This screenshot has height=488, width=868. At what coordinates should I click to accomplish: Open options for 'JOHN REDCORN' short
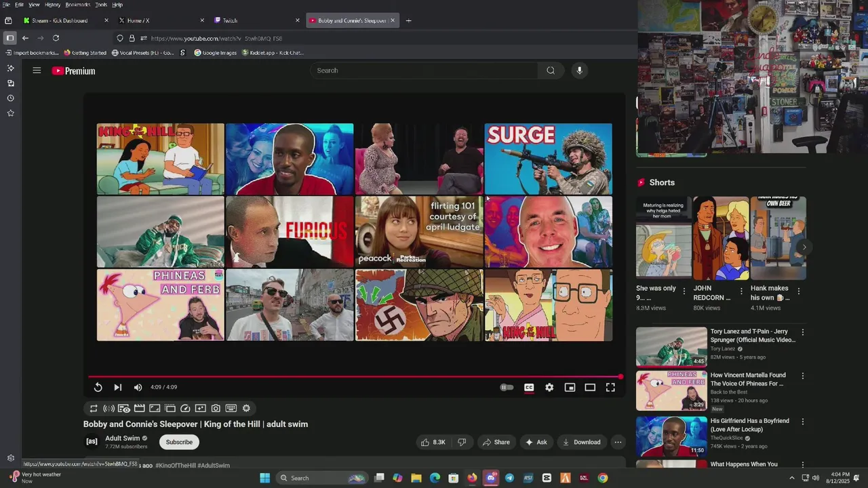coord(741,291)
